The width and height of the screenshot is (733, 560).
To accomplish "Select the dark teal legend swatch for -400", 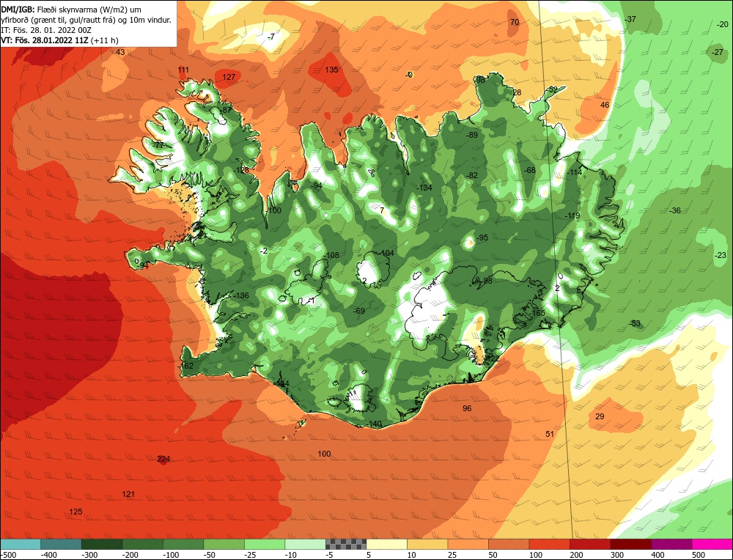I will point(62,544).
